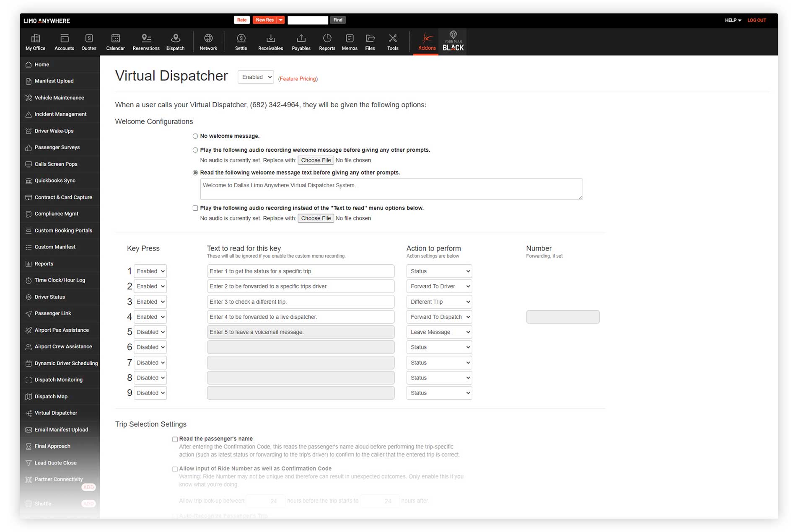The image size is (798, 532).
Task: Select Passenger Link in the sidebar menu
Action: (x=53, y=313)
